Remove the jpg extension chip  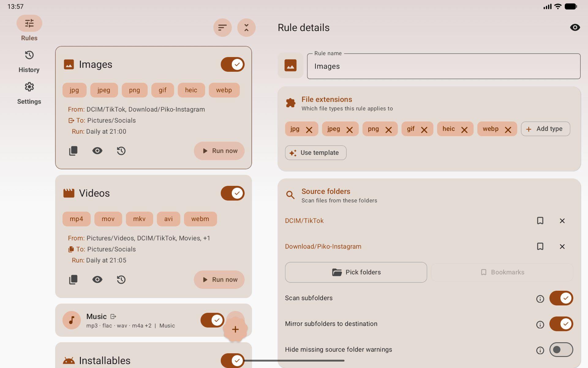pos(309,130)
